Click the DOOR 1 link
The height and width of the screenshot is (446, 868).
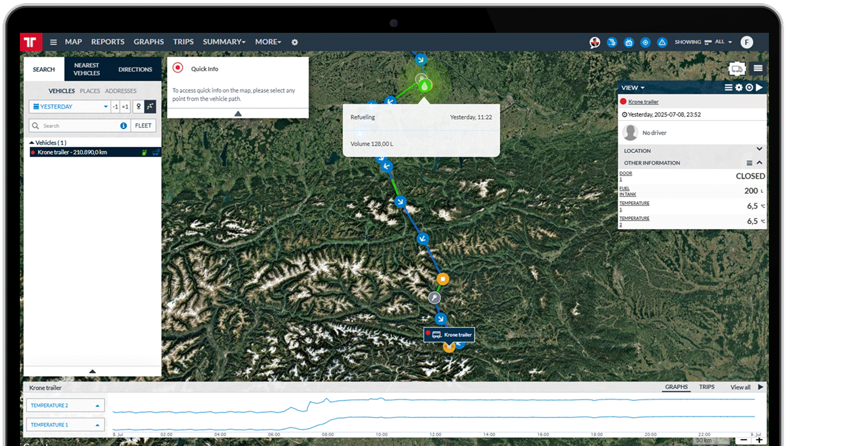626,176
